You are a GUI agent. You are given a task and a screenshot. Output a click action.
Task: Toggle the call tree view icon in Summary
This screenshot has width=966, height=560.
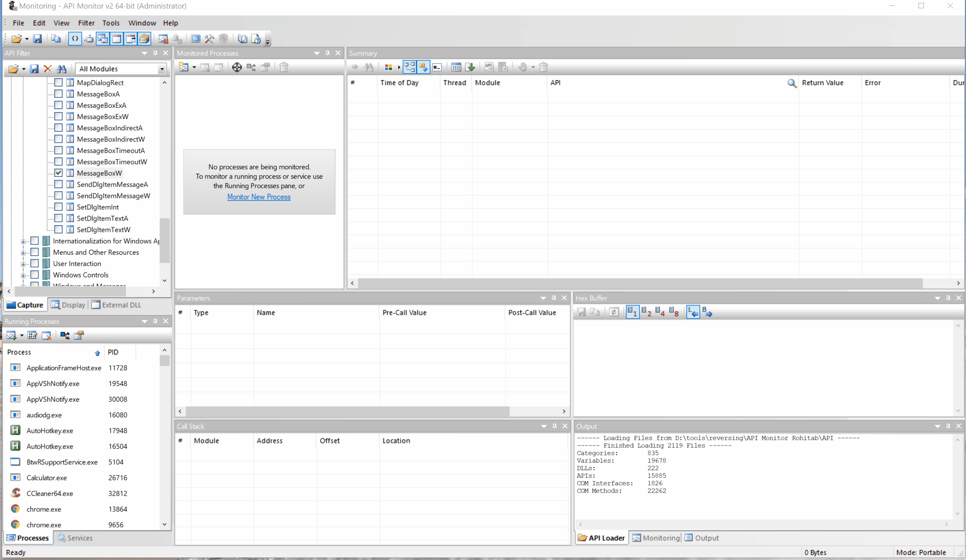[x=409, y=67]
